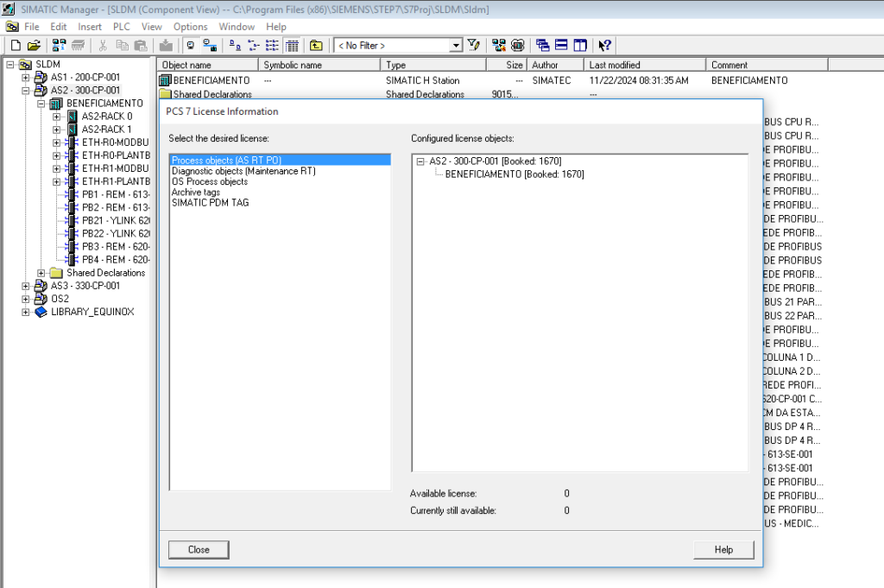Expand the AS2-RACK 1 node
The height and width of the screenshot is (588, 884).
pos(56,130)
